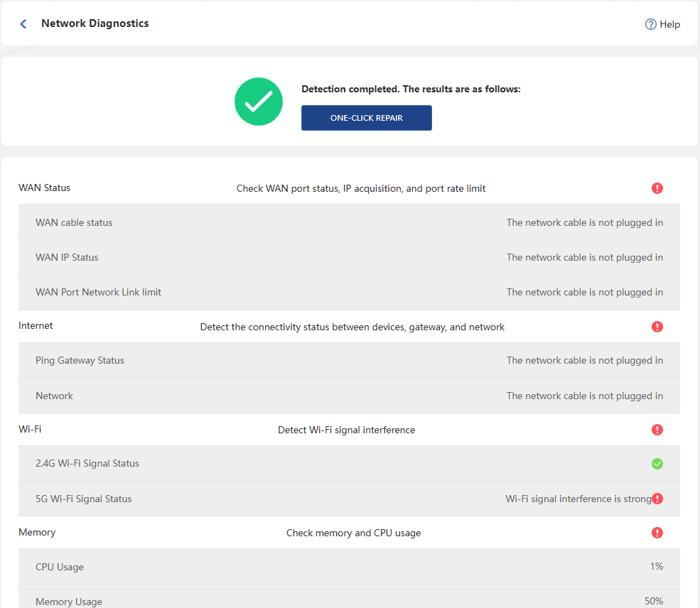The image size is (700, 608).
Task: Click the Memory section red alert icon
Action: coord(657,533)
